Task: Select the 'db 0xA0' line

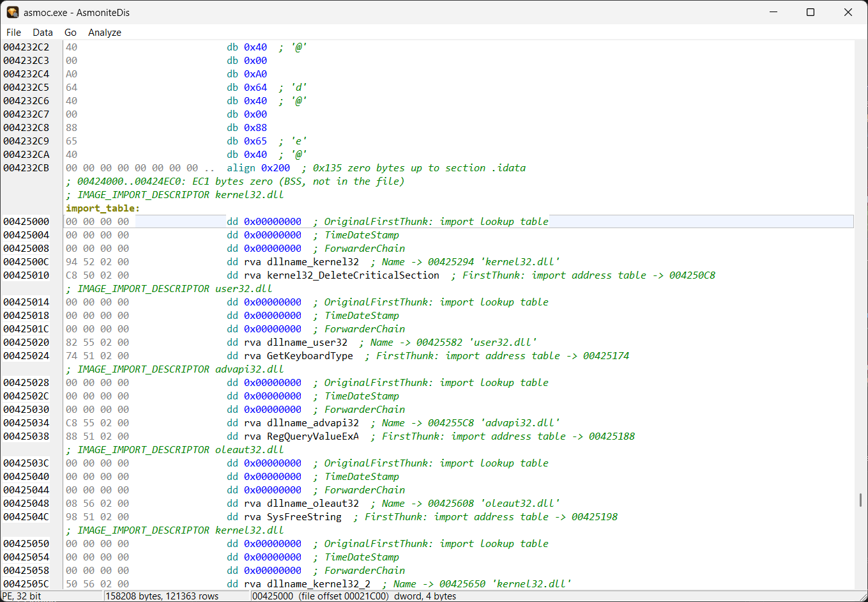Action: (427, 74)
